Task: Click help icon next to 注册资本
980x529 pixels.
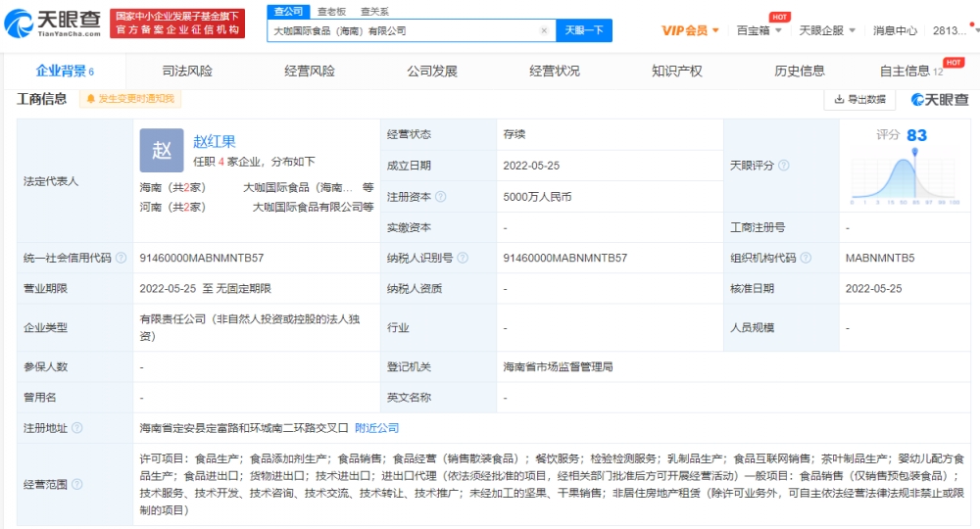Action: 441,197
